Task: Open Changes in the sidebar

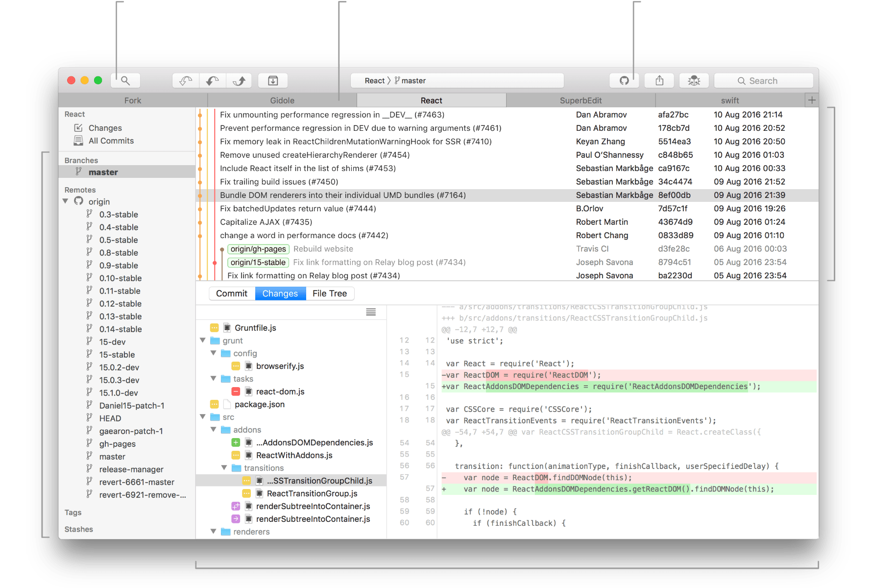Action: [x=105, y=128]
